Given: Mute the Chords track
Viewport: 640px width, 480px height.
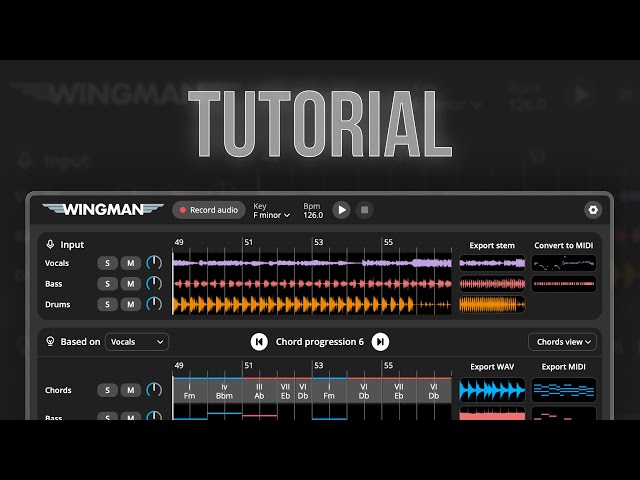Looking at the screenshot, I should (131, 390).
